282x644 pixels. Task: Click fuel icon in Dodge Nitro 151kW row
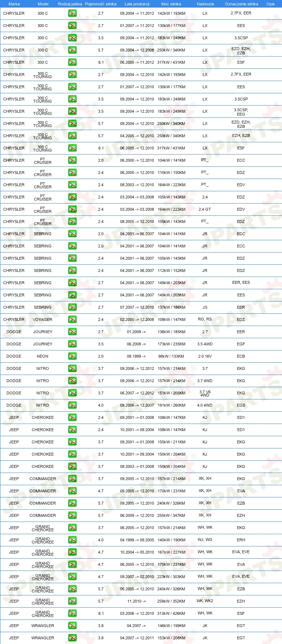click(x=72, y=393)
